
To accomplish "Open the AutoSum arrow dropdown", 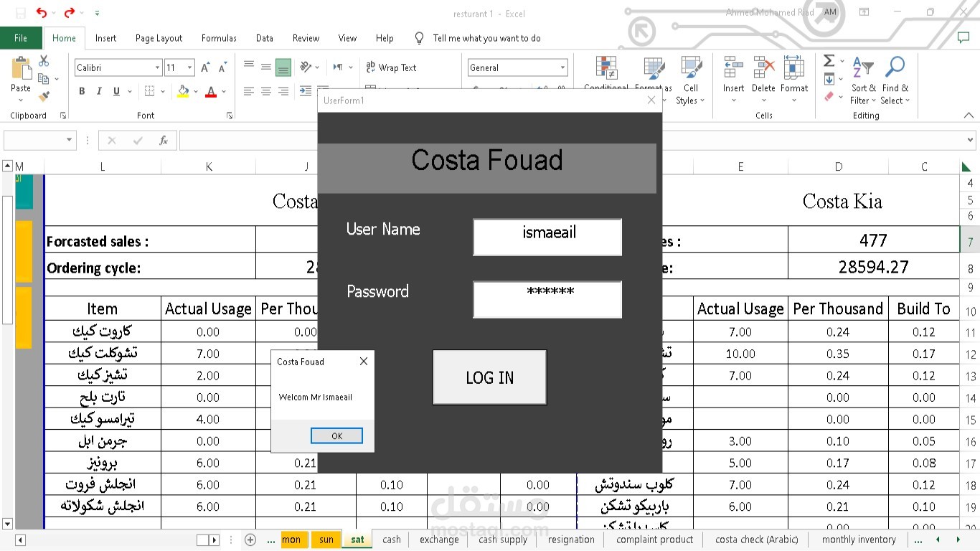I will (x=842, y=61).
